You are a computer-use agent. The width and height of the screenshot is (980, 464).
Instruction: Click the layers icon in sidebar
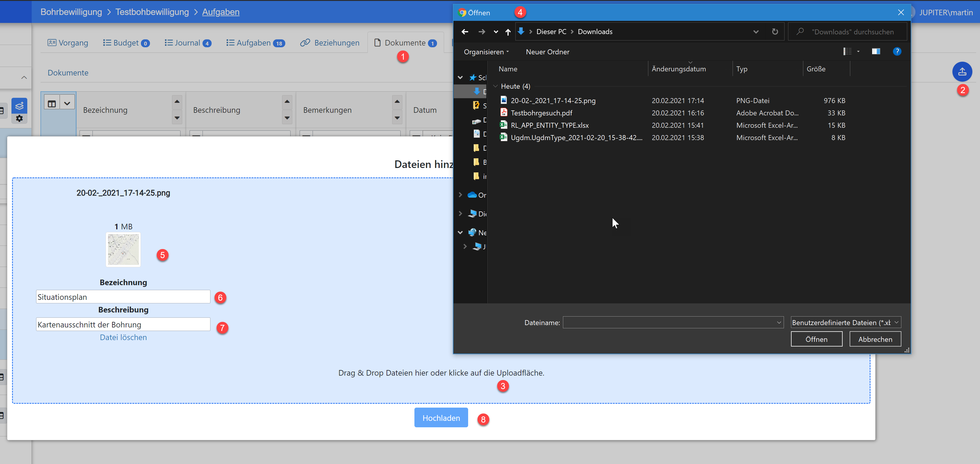[19, 105]
